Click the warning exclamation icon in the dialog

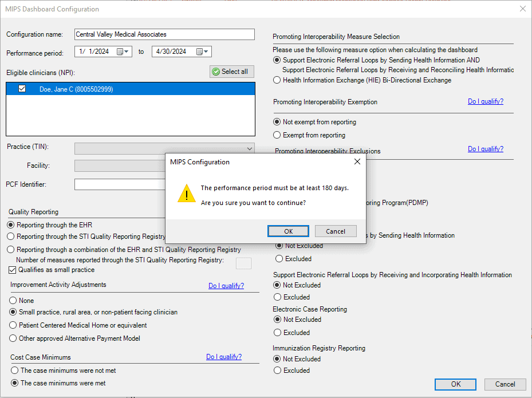coord(186,194)
